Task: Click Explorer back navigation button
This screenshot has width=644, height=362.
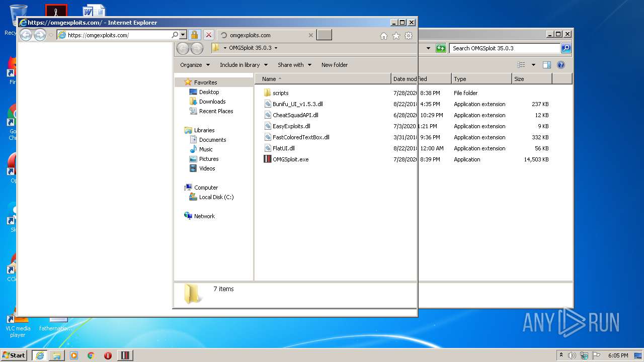Action: click(x=183, y=48)
